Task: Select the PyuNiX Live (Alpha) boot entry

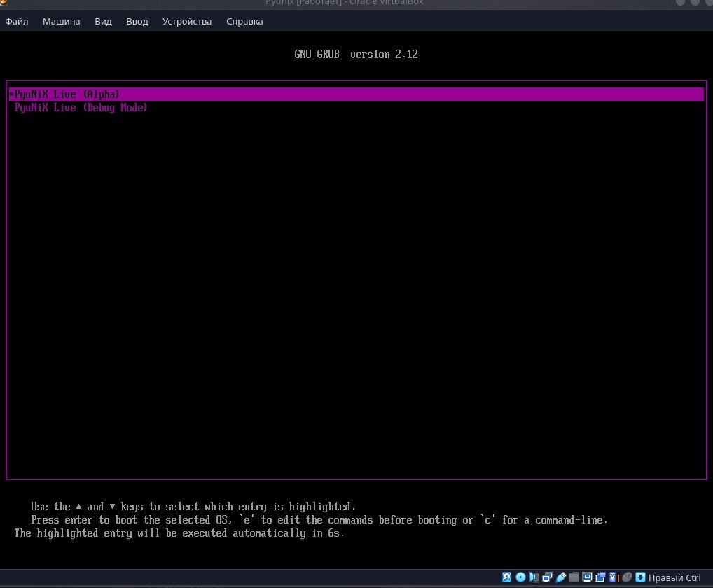Action: [356, 94]
